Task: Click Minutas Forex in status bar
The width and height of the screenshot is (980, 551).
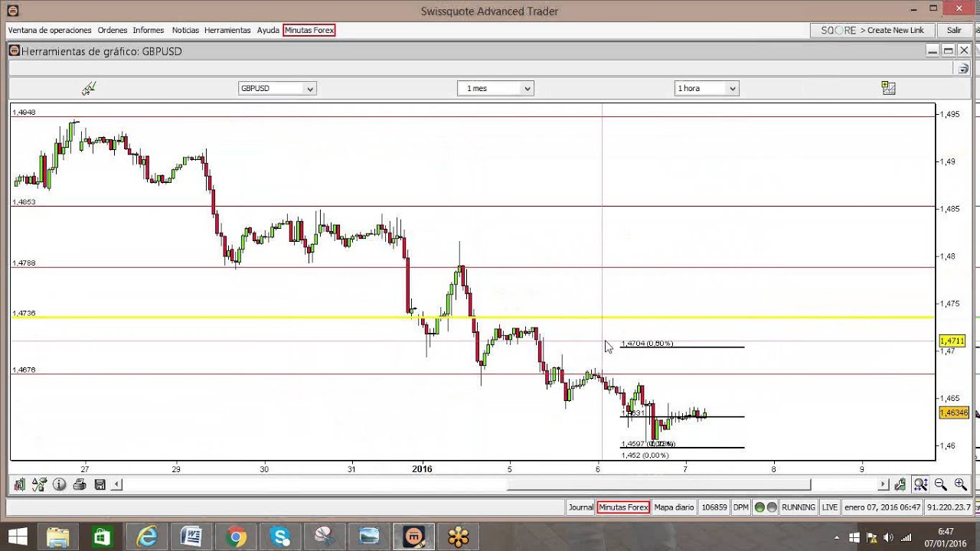Action: point(623,507)
